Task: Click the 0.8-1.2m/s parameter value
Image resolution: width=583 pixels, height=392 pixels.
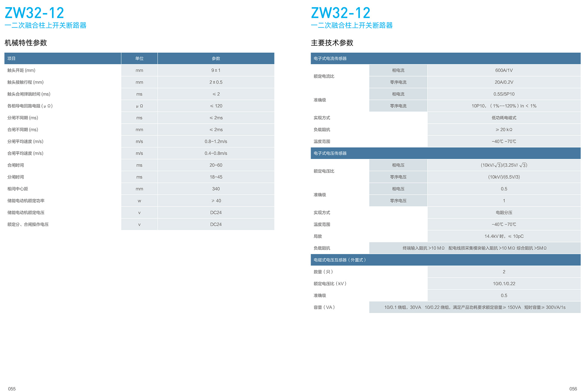Action: [216, 141]
